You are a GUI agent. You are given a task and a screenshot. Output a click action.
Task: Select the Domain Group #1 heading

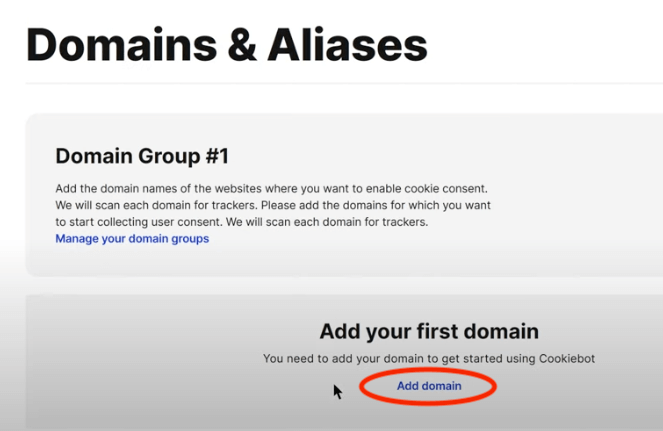pyautogui.click(x=142, y=156)
